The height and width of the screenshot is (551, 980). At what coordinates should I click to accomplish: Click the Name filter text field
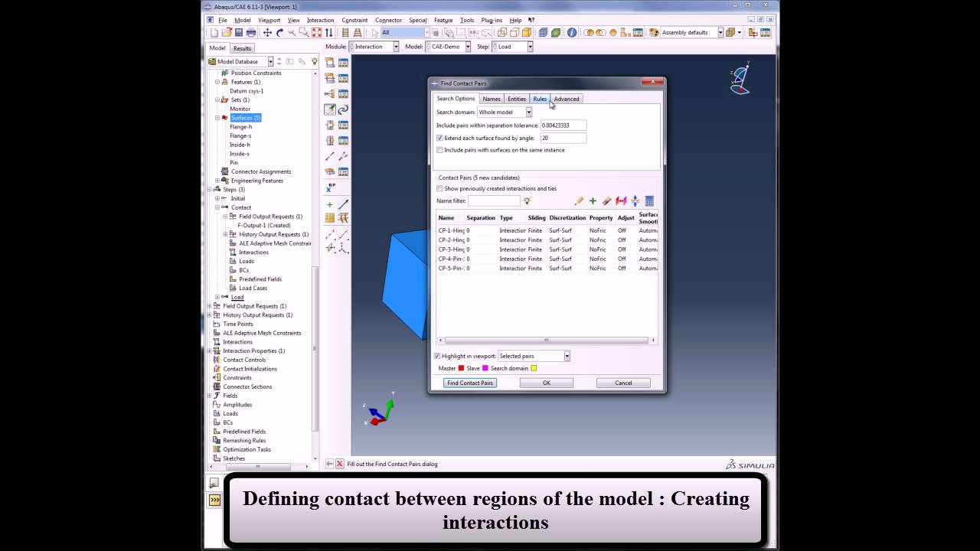(494, 201)
